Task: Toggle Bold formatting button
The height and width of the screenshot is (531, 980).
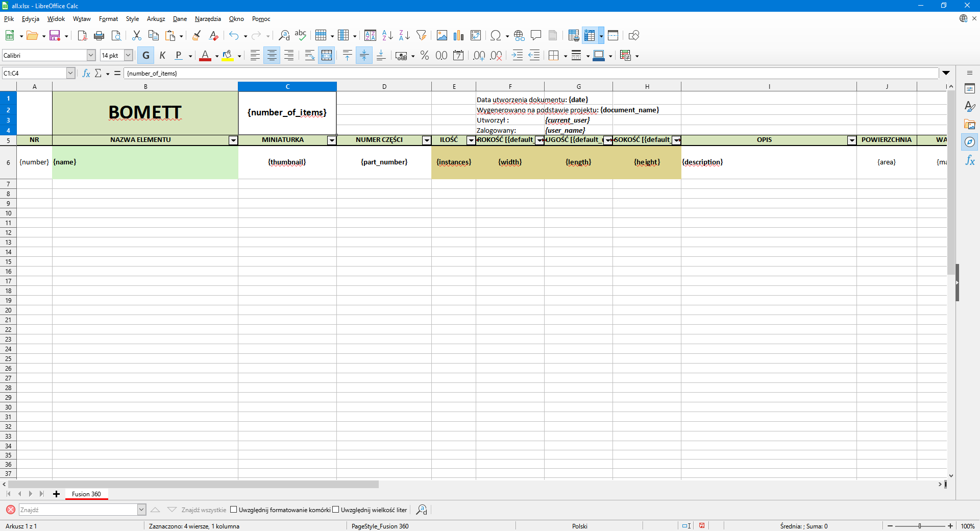Action: tap(146, 55)
